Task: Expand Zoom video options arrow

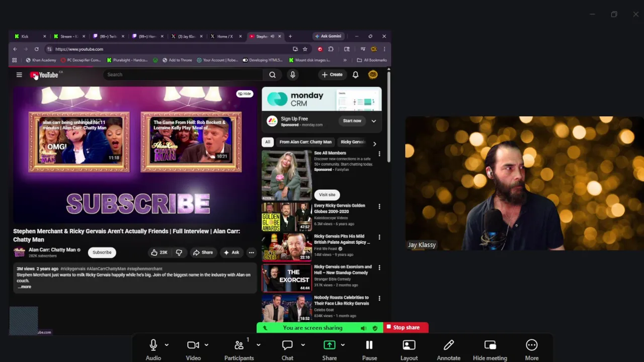Action: 206,345
